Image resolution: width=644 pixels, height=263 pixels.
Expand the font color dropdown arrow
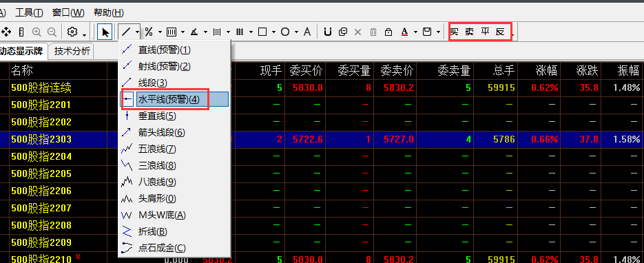click(415, 32)
